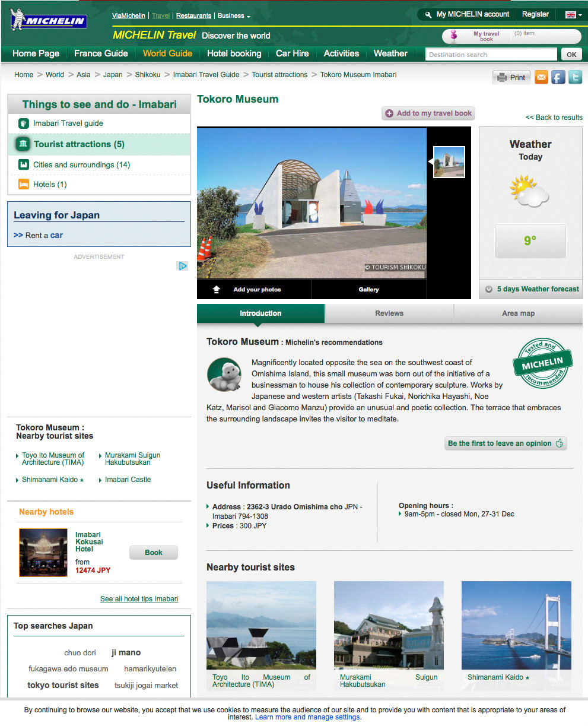The image size is (588, 726).
Task: Open My travel book pin icon
Action: click(x=454, y=36)
